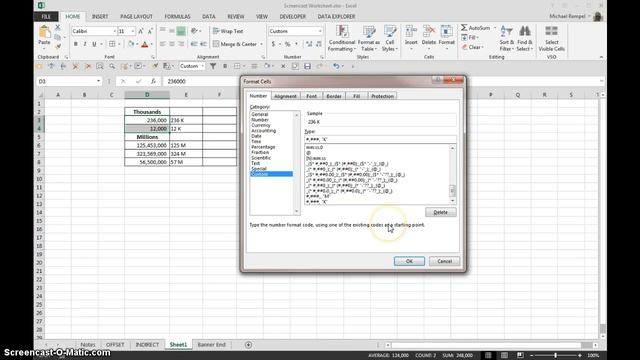The height and width of the screenshot is (360, 640).
Task: Click the Paste icon in Clipboard group
Action: tap(44, 32)
